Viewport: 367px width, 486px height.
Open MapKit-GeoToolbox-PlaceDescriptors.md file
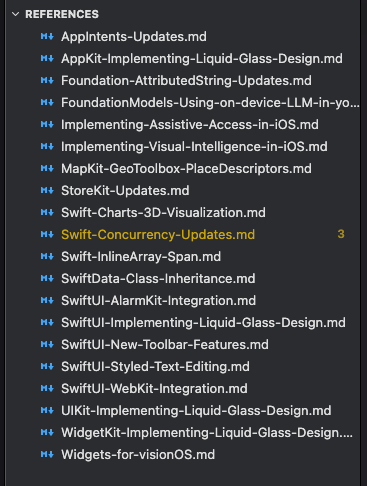click(186, 169)
